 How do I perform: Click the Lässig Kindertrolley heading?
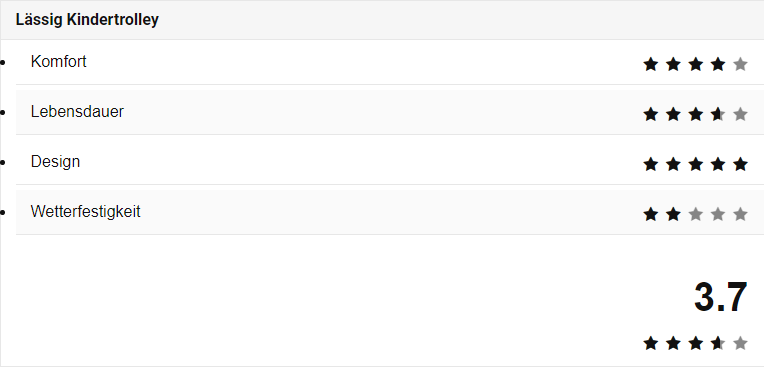(87, 20)
